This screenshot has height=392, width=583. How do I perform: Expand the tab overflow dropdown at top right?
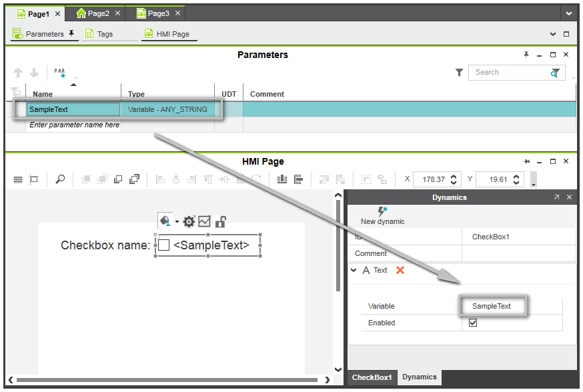568,13
